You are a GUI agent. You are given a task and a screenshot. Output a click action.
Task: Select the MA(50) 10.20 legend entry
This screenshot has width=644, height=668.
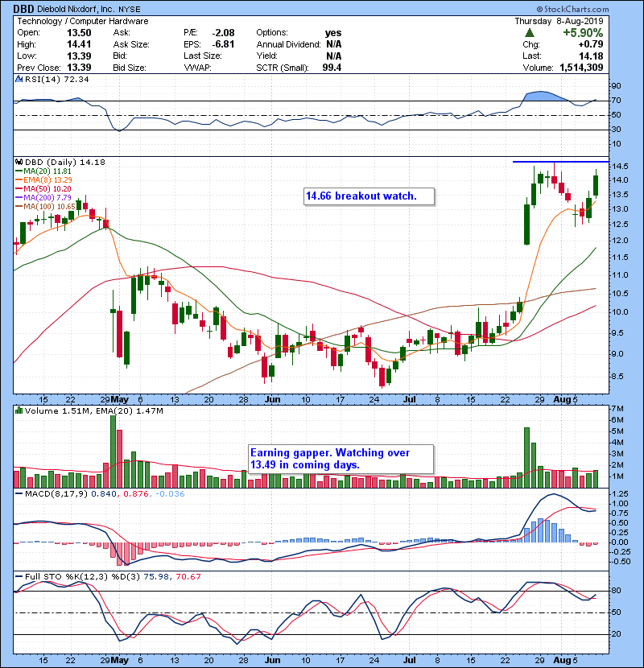(x=43, y=188)
